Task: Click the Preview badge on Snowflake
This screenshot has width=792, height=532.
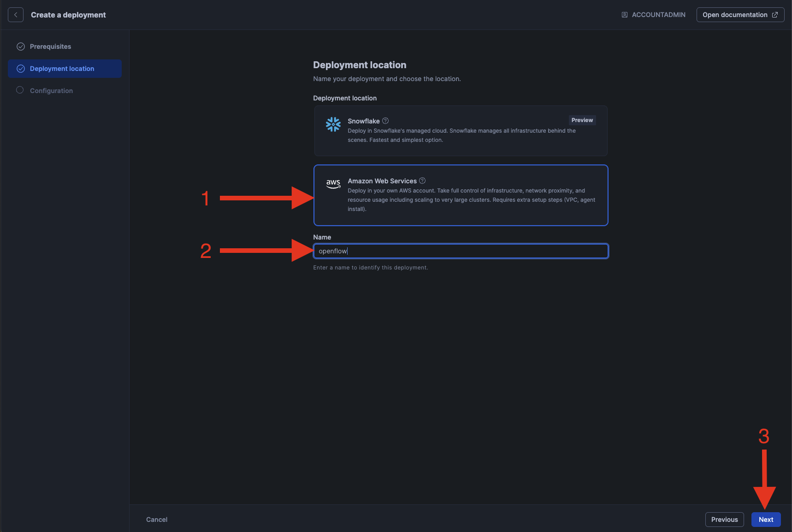Action: click(x=582, y=120)
